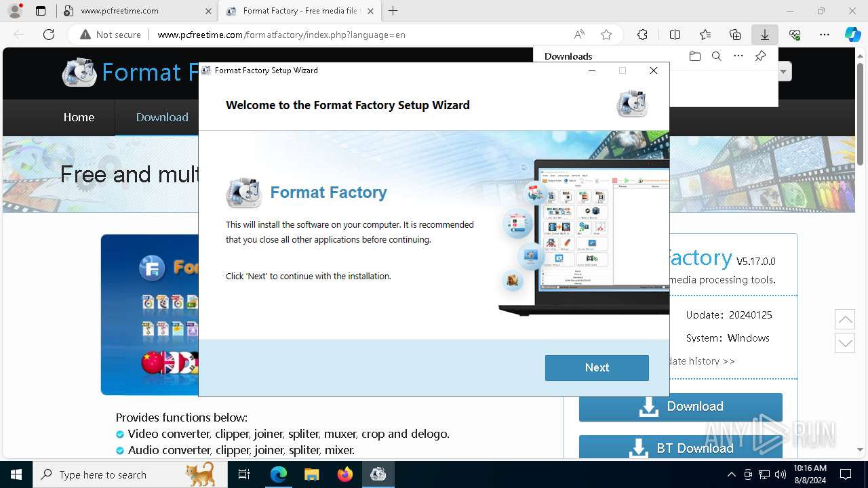Open tab actions menu icon
Image resolution: width=868 pixels, height=488 pixels.
click(41, 11)
